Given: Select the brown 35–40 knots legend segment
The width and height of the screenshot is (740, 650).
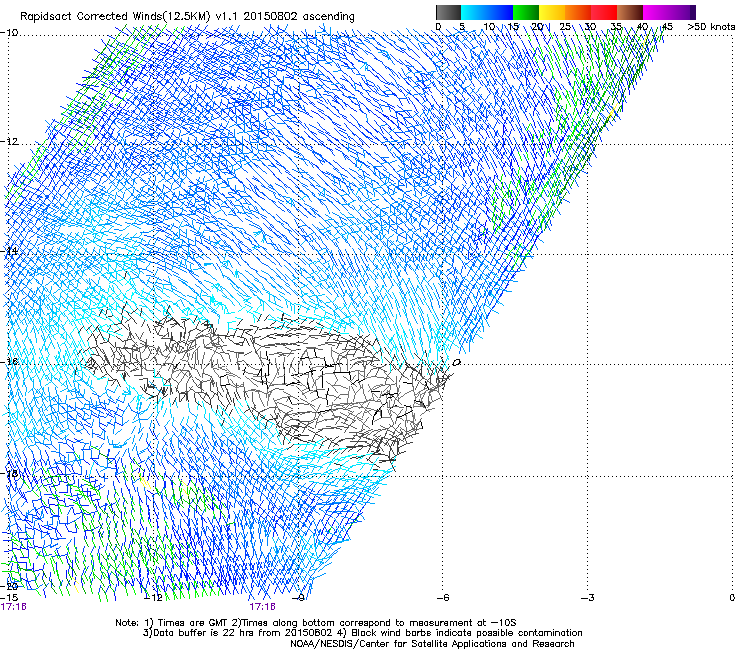Looking at the screenshot, I should click(x=630, y=12).
